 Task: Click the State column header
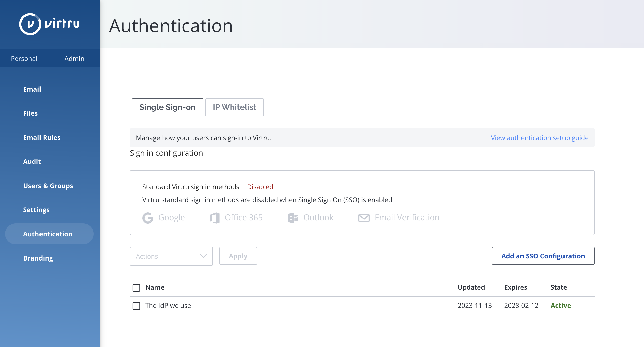click(559, 287)
